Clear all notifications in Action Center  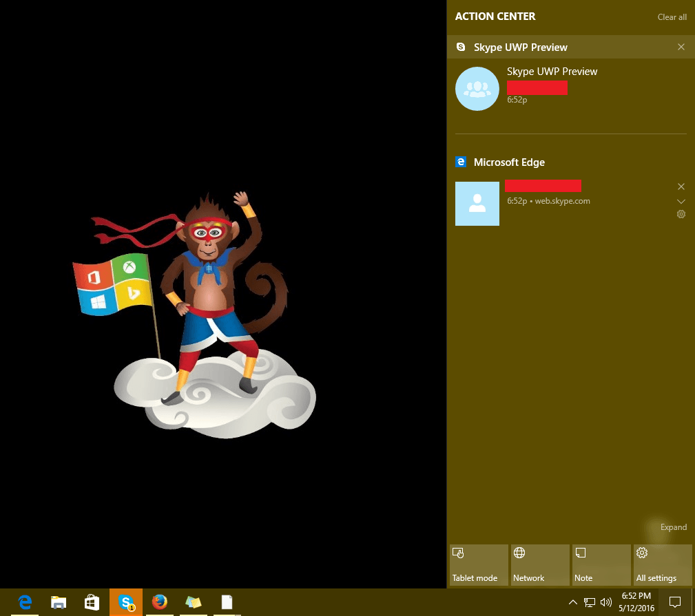coord(672,17)
